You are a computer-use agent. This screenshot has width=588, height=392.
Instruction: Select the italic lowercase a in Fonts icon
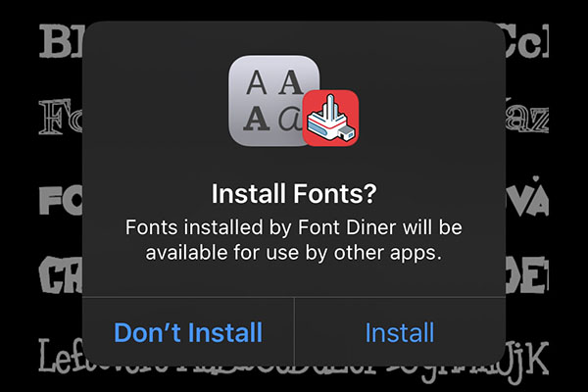click(x=289, y=120)
